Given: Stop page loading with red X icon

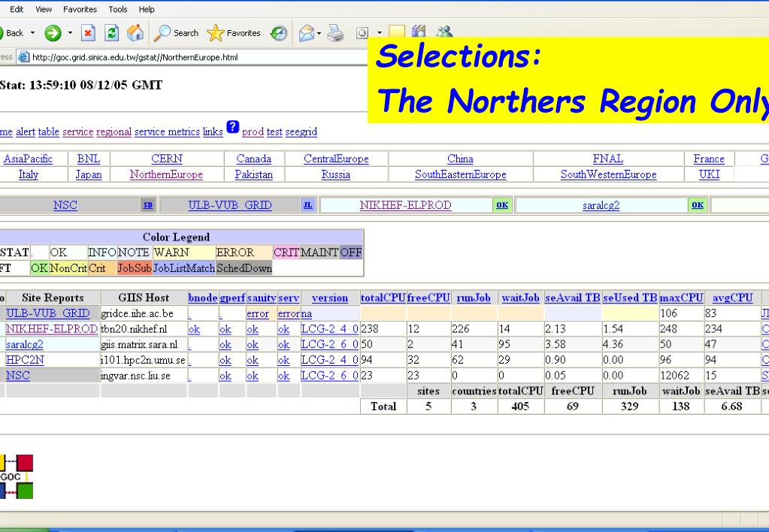Looking at the screenshot, I should click(x=88, y=33).
